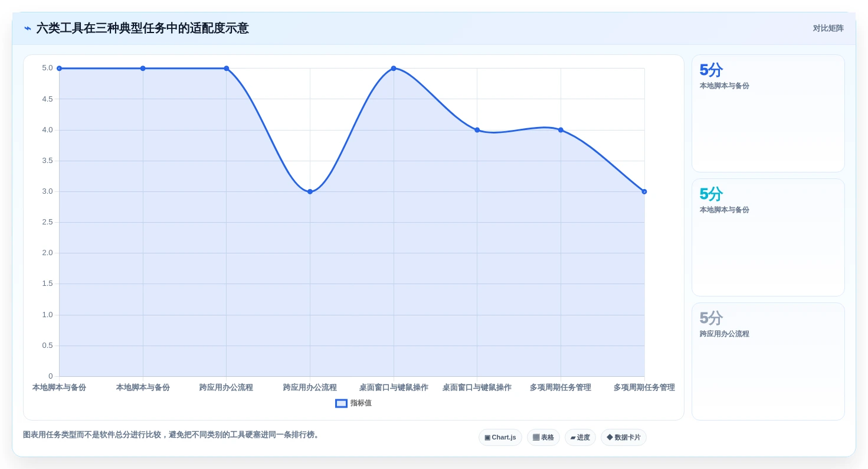Click the 桌面窗口与键鼠操作 data point at 4.0

coord(477,130)
